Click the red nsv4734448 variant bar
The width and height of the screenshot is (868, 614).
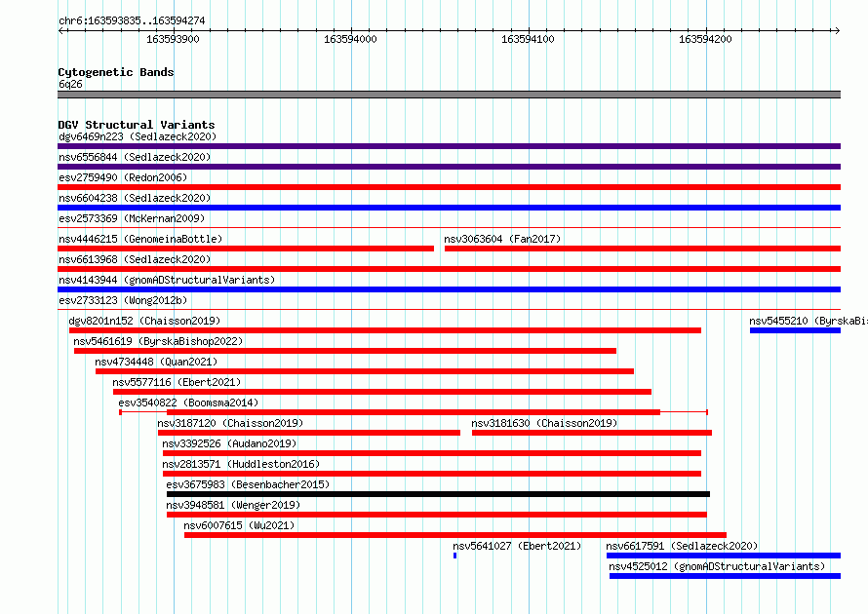click(x=365, y=371)
